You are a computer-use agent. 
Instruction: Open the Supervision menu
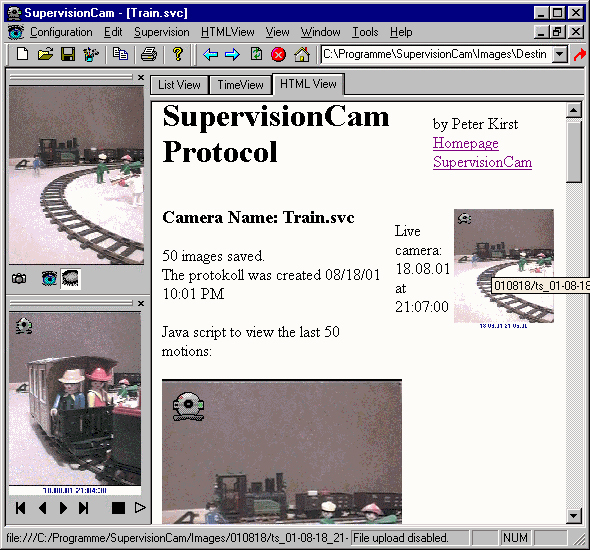pyautogui.click(x=162, y=32)
